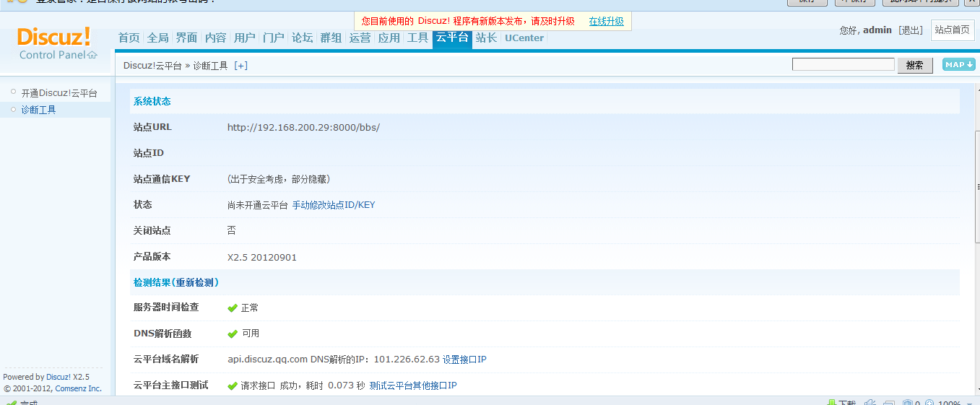Click the Discuz! logo
Viewport: 980px width, 405px height.
(54, 37)
